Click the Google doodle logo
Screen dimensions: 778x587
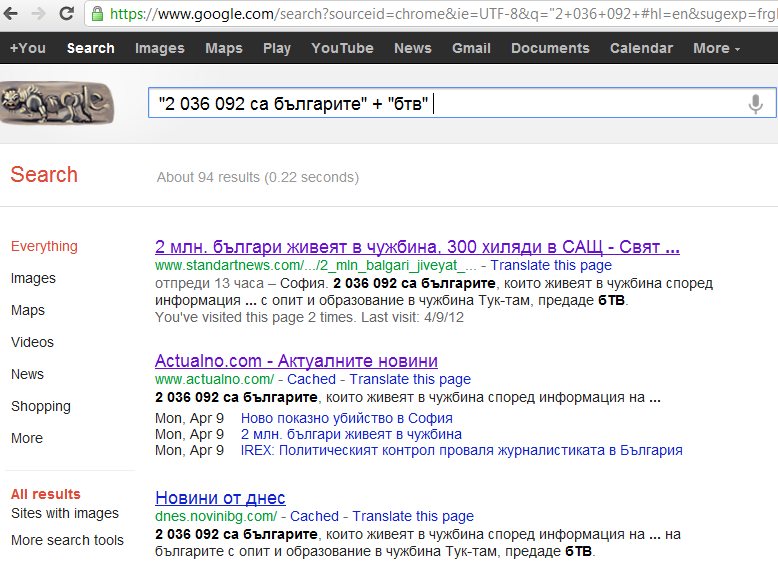[56, 103]
